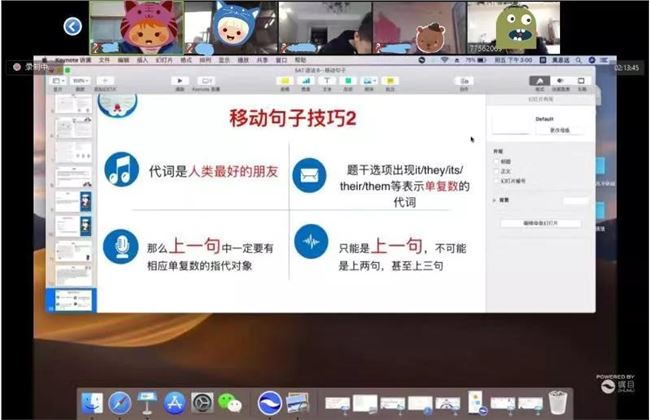Click the Background color swatch well
The image size is (650, 420).
click(x=576, y=201)
